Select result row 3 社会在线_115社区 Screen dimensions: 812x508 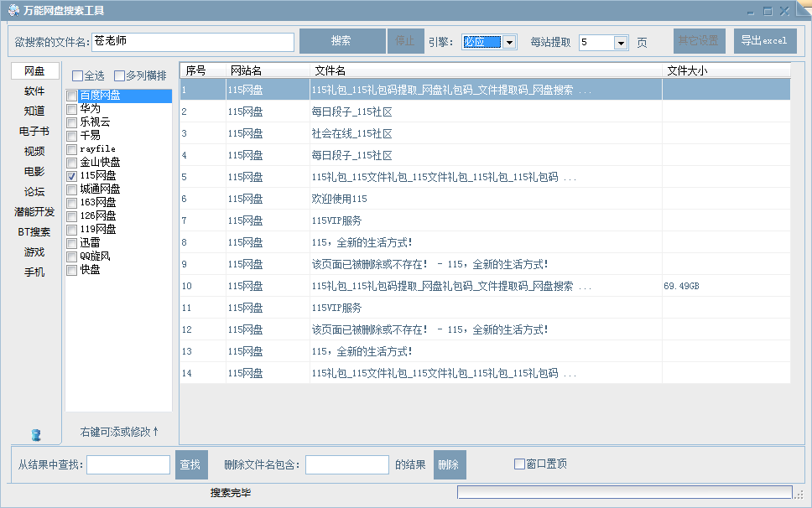[x=485, y=133]
